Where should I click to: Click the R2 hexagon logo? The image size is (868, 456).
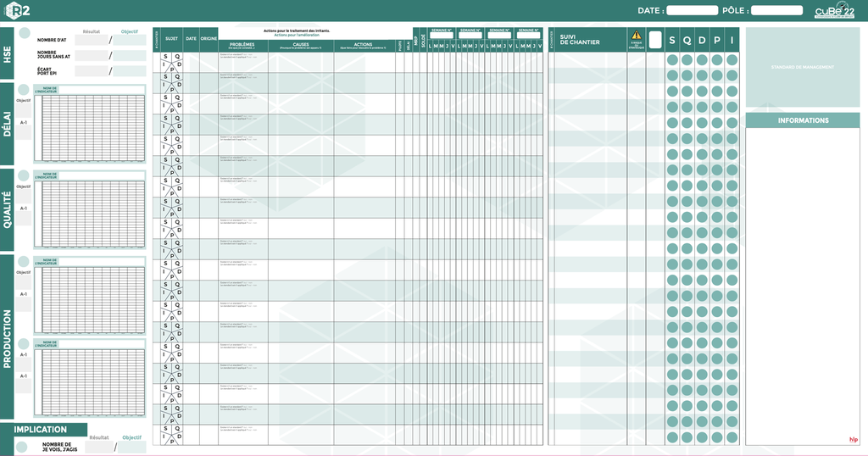tap(19, 10)
